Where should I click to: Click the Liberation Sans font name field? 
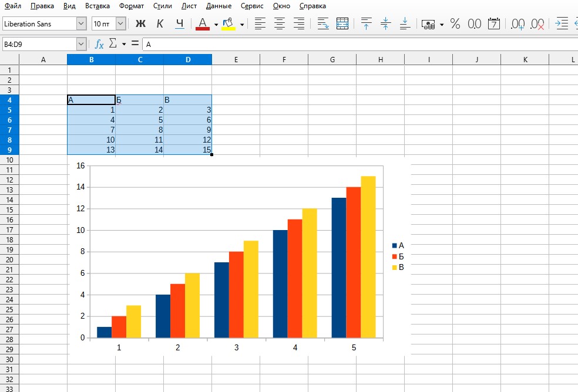(39, 24)
